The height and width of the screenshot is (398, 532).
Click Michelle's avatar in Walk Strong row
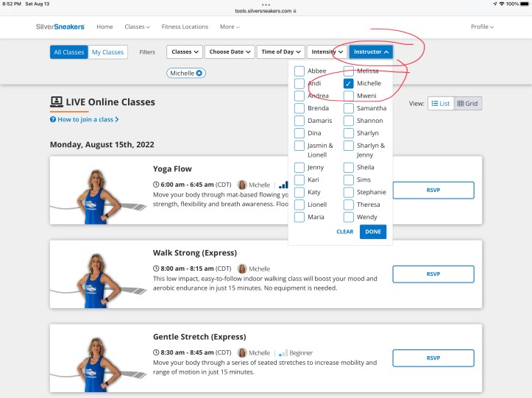point(242,269)
